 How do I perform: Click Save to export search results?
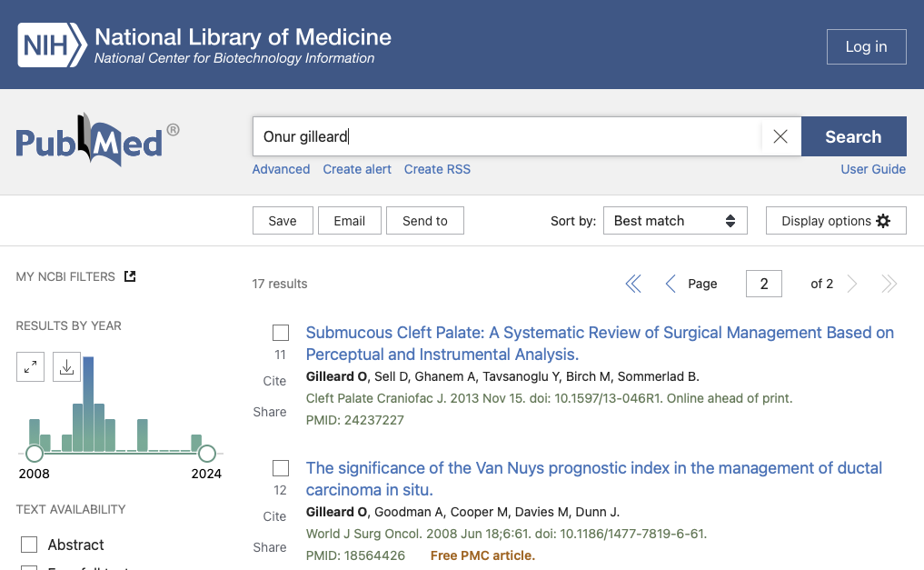pyautogui.click(x=283, y=220)
